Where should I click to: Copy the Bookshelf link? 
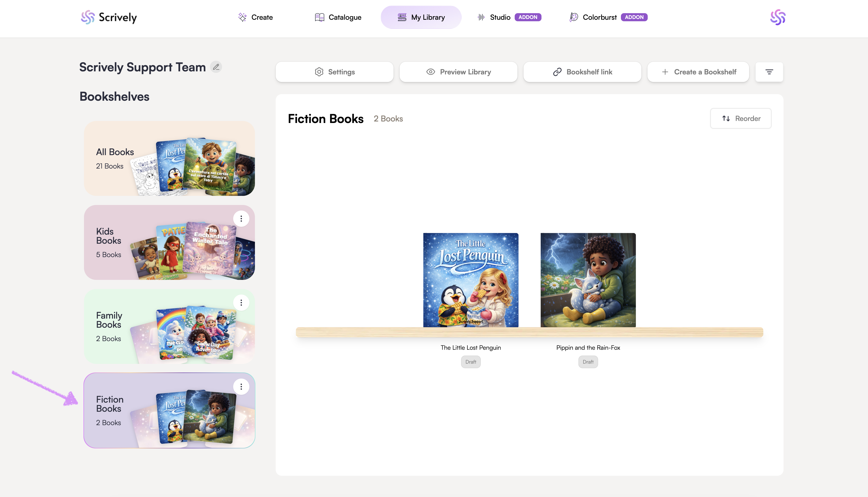pyautogui.click(x=582, y=72)
